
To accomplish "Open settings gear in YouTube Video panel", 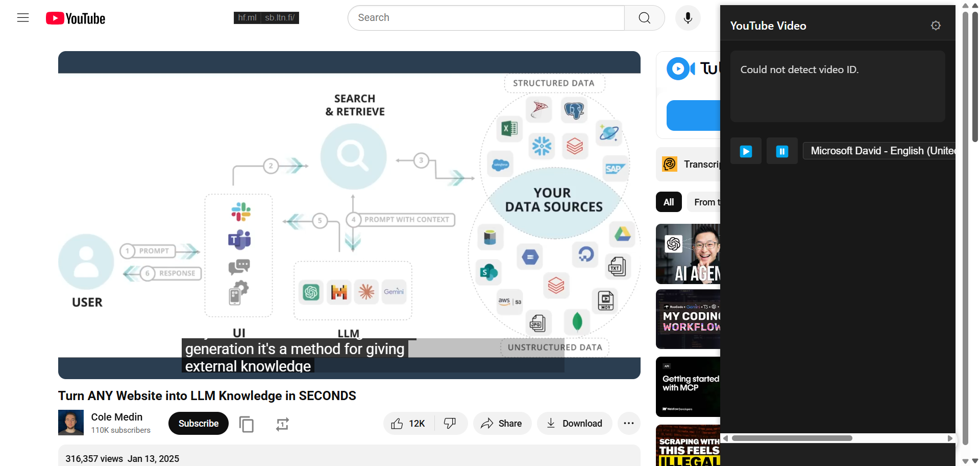I will pyautogui.click(x=936, y=26).
